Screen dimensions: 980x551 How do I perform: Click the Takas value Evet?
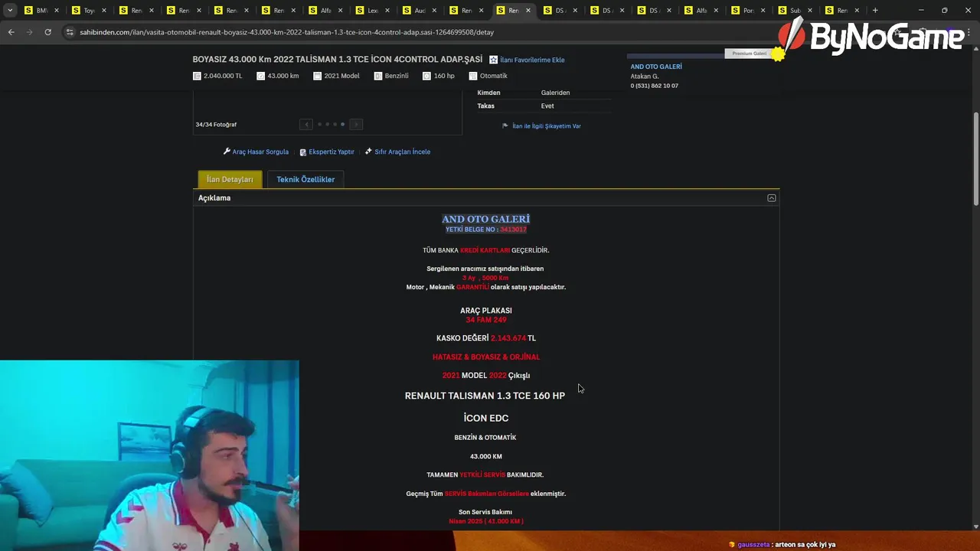pyautogui.click(x=547, y=106)
